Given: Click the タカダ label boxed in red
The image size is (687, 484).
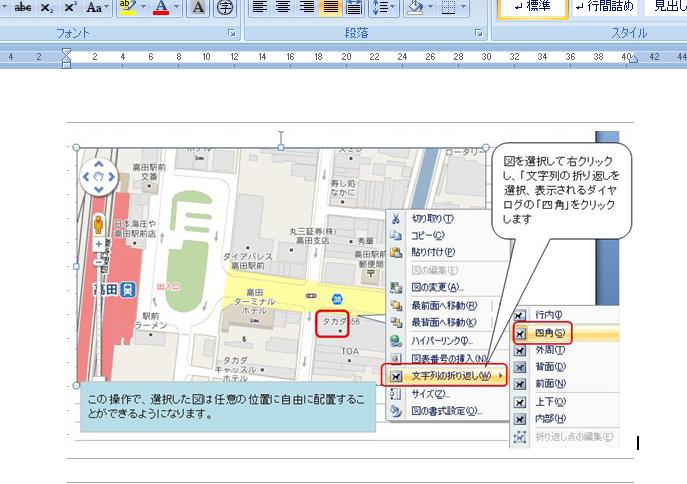Looking at the screenshot, I should point(333,324).
